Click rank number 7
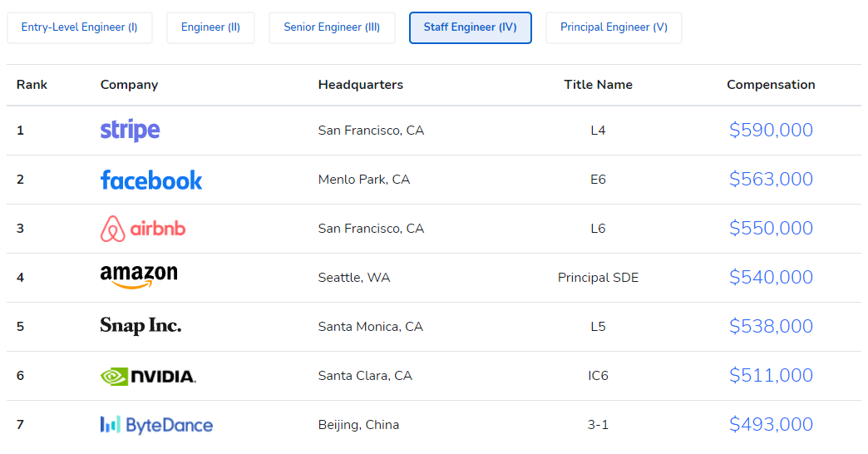 click(21, 425)
